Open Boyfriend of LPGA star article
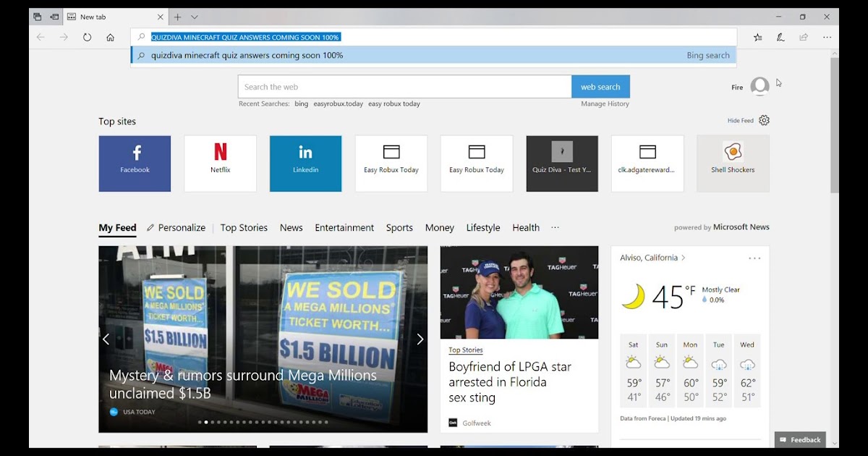This screenshot has height=456, width=868. tap(510, 382)
